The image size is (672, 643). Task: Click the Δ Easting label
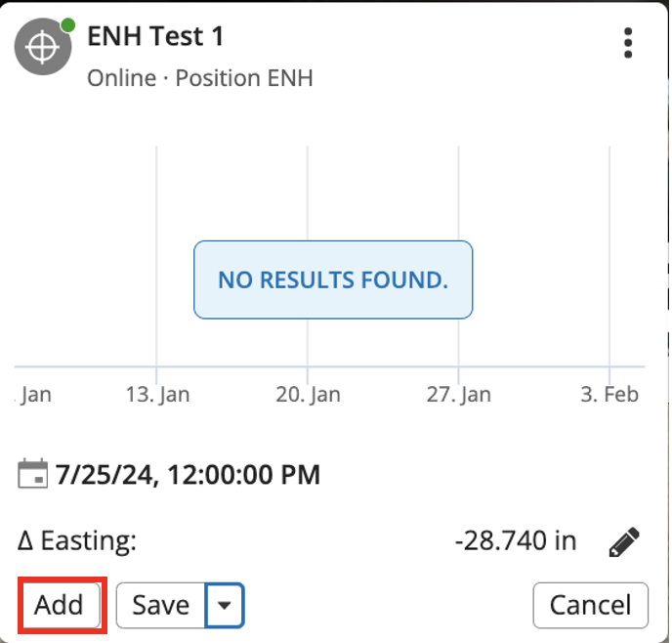78,540
